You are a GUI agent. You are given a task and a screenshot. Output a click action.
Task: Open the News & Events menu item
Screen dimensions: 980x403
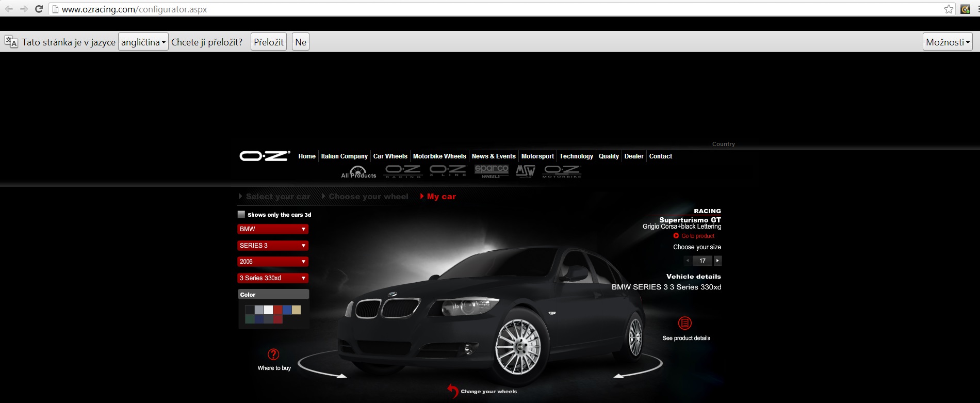494,156
